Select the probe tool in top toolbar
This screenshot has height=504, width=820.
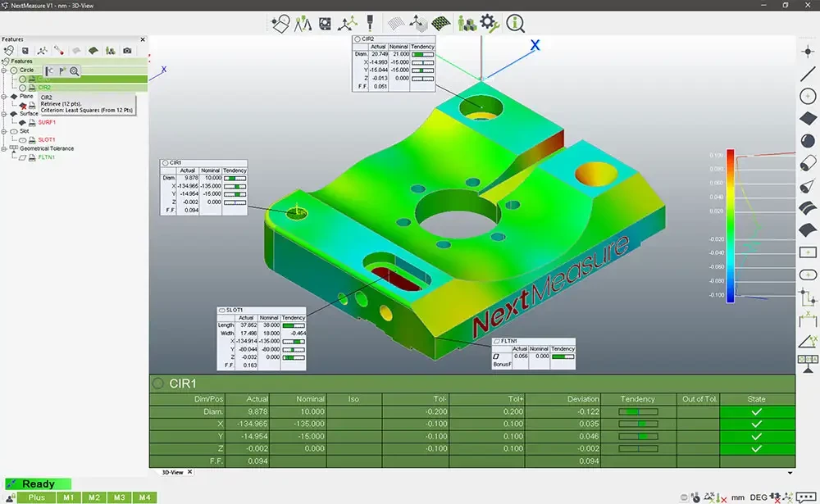[371, 23]
